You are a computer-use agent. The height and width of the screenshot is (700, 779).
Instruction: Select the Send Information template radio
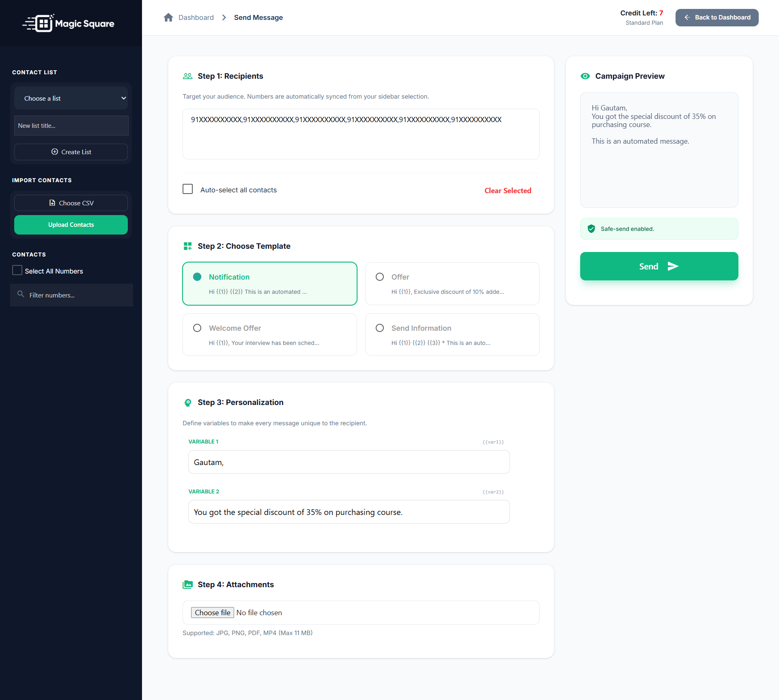point(380,328)
